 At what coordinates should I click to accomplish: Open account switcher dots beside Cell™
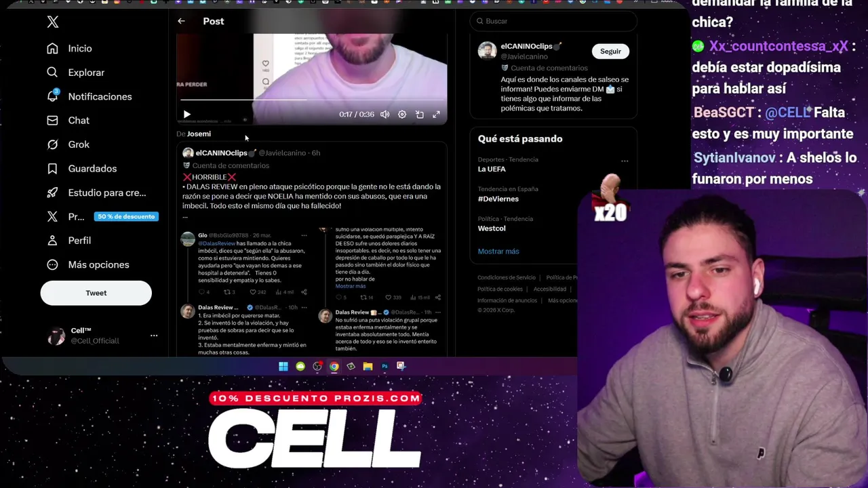[154, 335]
